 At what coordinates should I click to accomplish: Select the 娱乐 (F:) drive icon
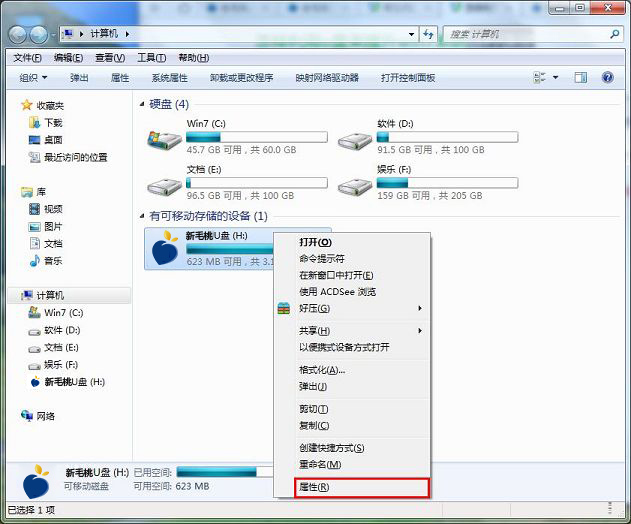355,187
